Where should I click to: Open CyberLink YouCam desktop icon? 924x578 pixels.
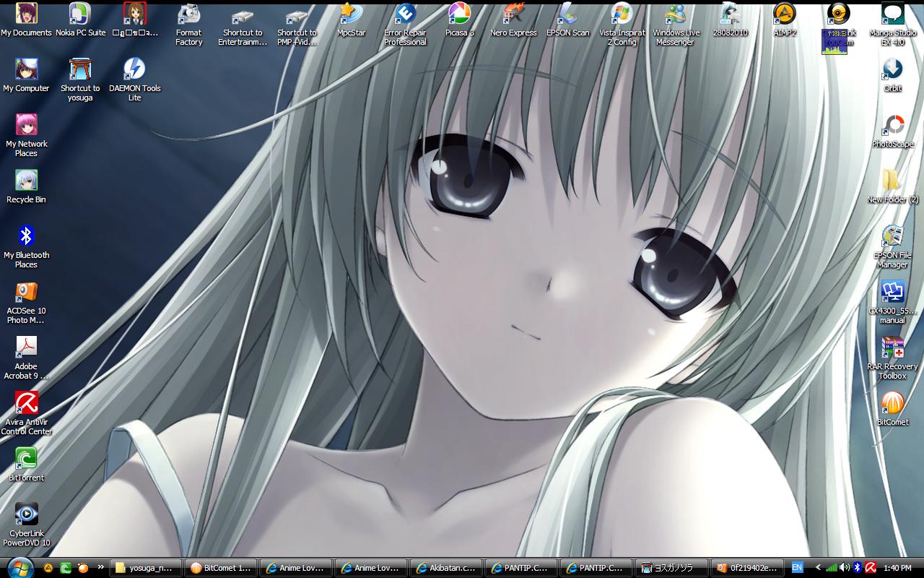pos(838,25)
